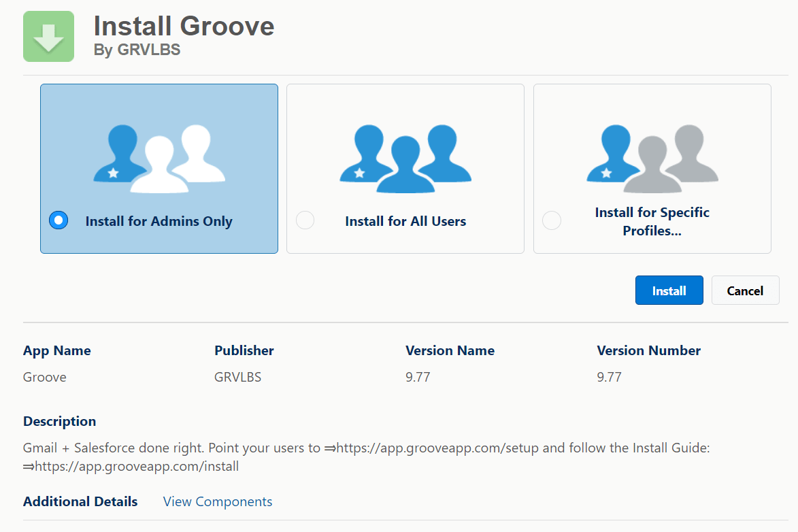798x532 pixels.
Task: Click the blue Install button
Action: pyautogui.click(x=669, y=290)
